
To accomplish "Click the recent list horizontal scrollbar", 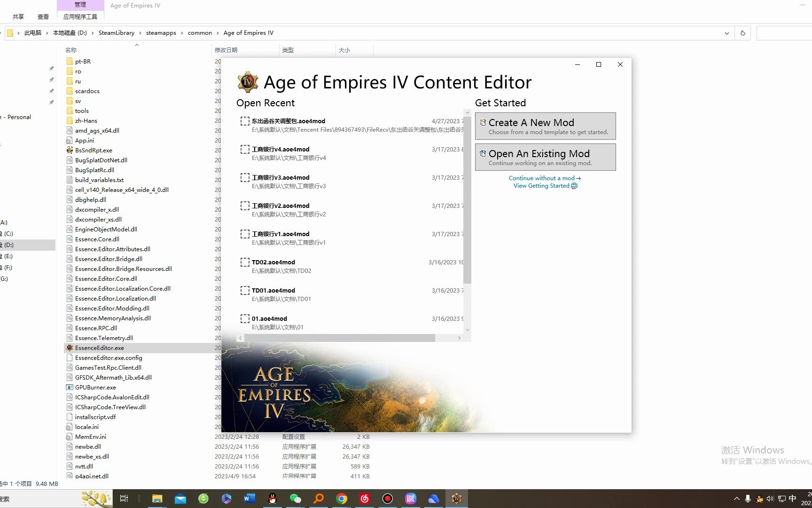I will click(x=339, y=338).
